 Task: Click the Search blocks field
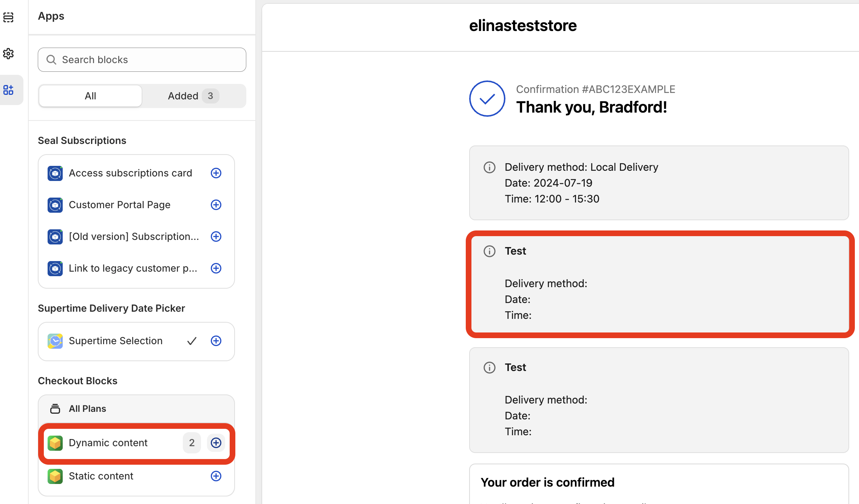click(x=142, y=60)
